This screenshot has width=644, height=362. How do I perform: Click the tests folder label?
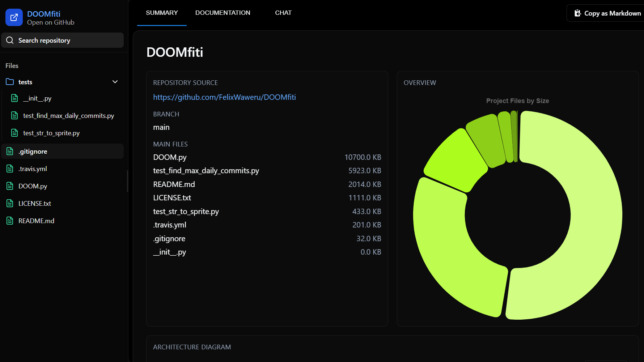tap(25, 82)
